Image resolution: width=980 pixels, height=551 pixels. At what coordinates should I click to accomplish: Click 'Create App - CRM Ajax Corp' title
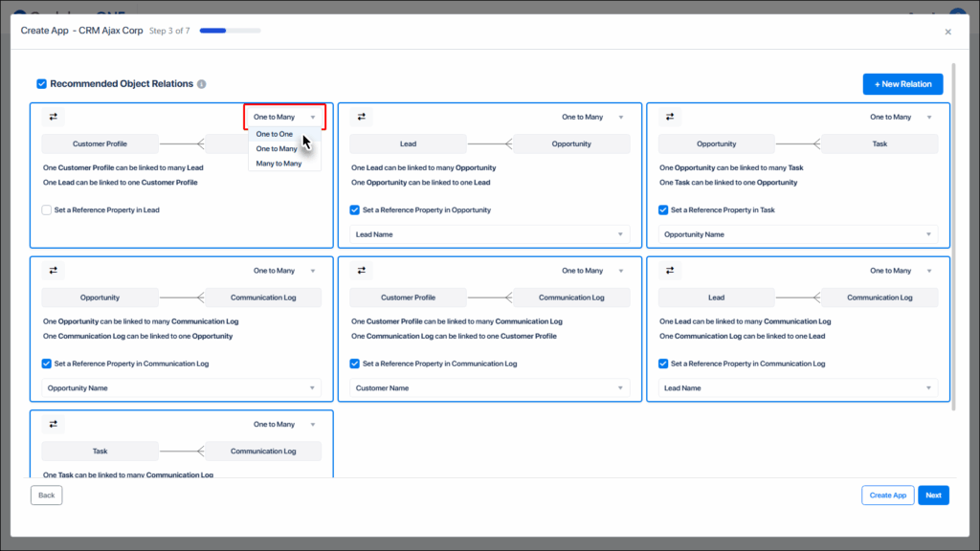pyautogui.click(x=82, y=31)
